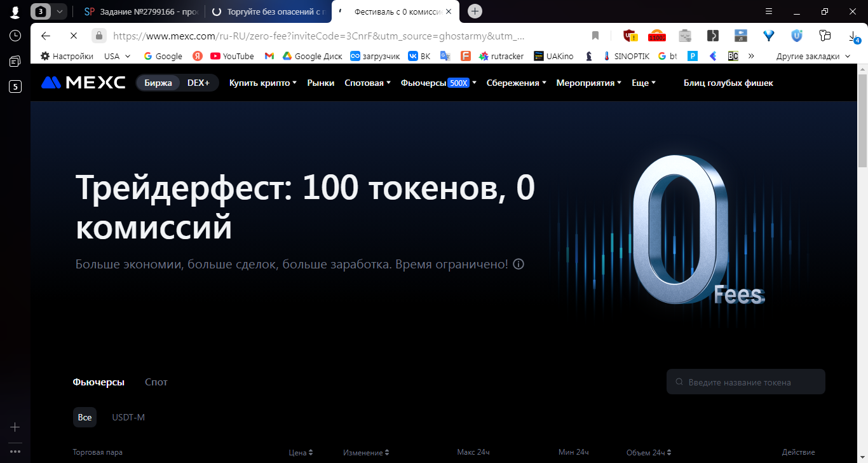Open the sidebar three-dots menu
868x463 pixels.
pos(15,451)
